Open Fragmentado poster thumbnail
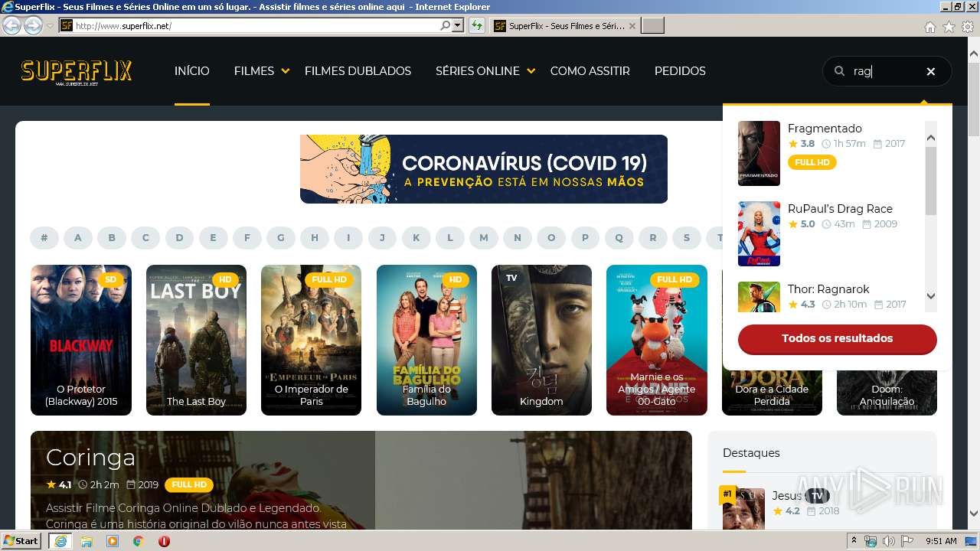Screen dimensions: 980x551 click(759, 153)
